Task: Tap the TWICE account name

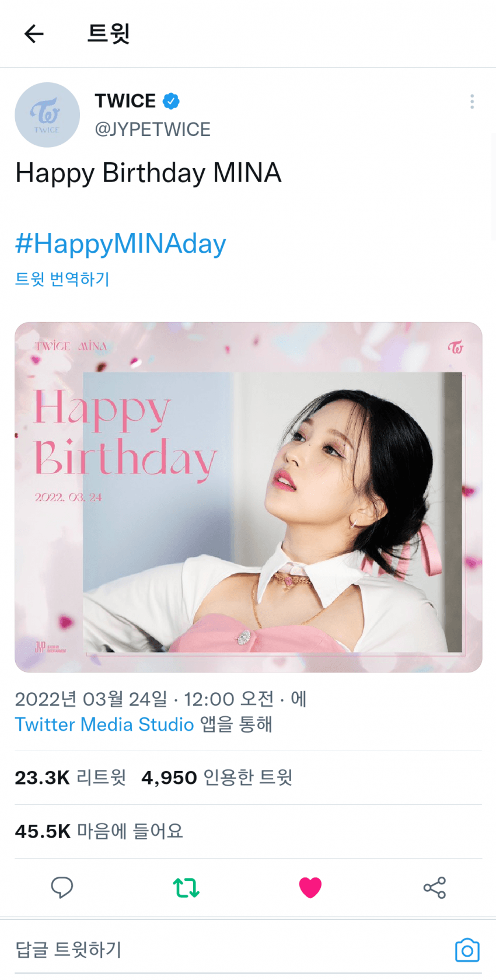Action: (x=125, y=101)
